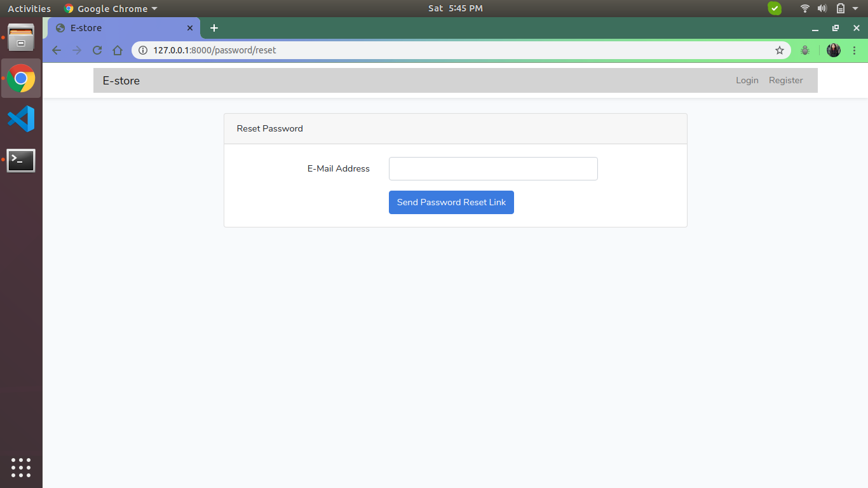The width and height of the screenshot is (868, 488).
Task: Go to the Login page link
Action: pyautogui.click(x=747, y=80)
